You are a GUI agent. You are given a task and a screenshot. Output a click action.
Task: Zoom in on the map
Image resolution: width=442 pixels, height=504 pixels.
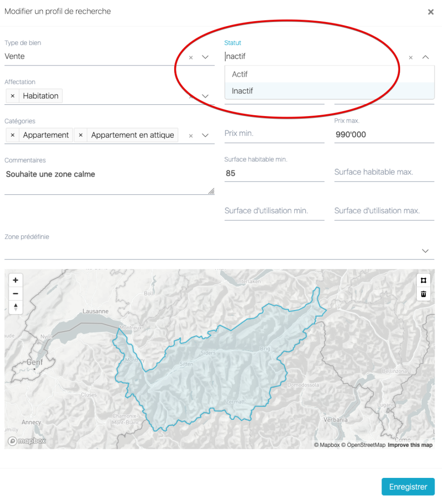coord(16,280)
